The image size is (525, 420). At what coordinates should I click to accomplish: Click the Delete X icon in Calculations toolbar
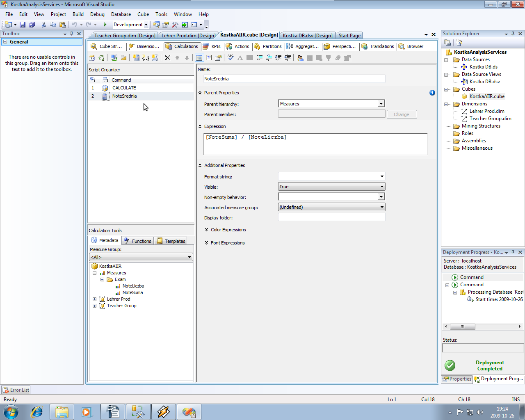pos(167,58)
